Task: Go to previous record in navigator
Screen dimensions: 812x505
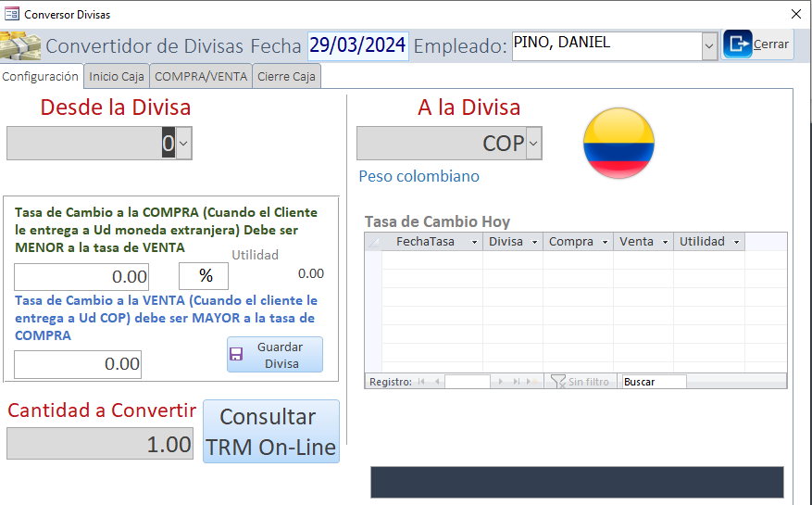Action: point(438,382)
